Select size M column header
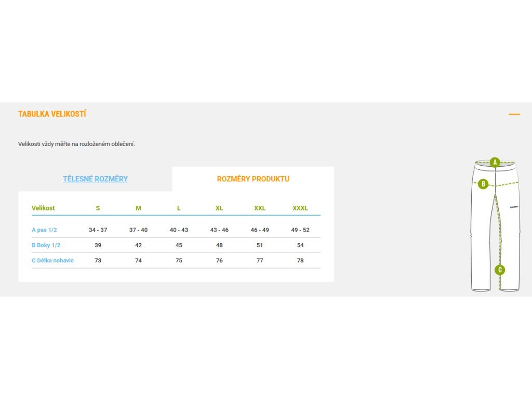The image size is (532, 399). click(x=138, y=208)
